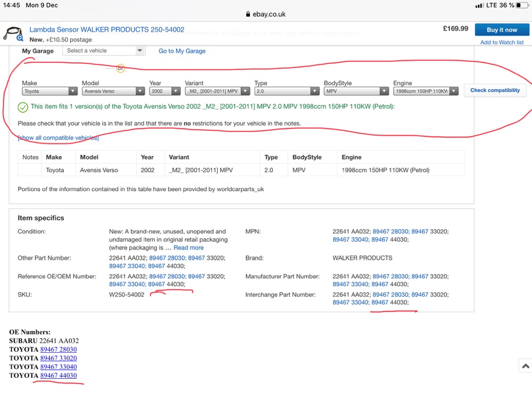Open the Make dropdown showing Toyota
This screenshot has width=532, height=399.
click(x=49, y=92)
